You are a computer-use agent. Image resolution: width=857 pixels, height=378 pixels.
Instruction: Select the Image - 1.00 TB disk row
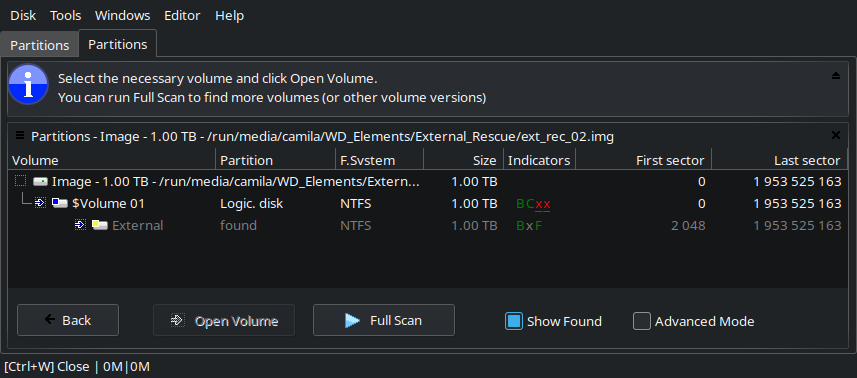[428, 181]
